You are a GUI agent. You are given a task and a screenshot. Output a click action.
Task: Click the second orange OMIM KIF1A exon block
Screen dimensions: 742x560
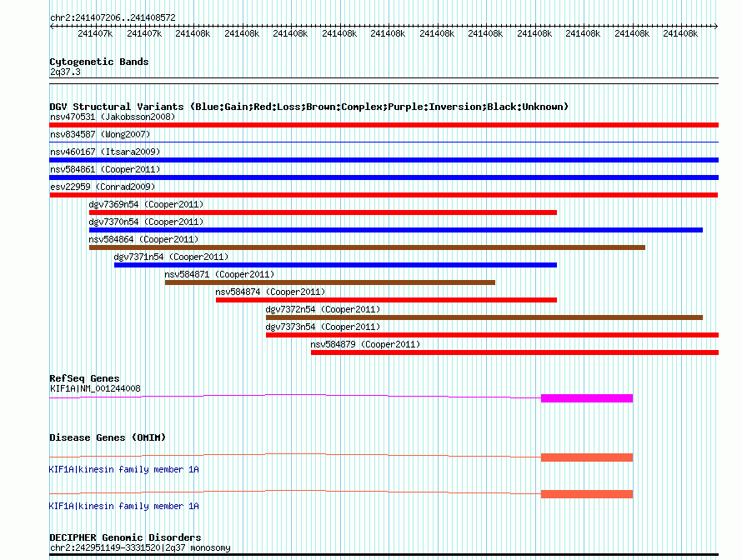click(x=587, y=494)
